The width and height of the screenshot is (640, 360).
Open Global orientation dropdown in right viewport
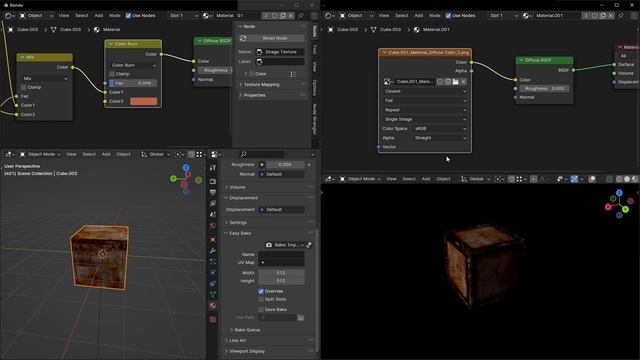[476, 179]
